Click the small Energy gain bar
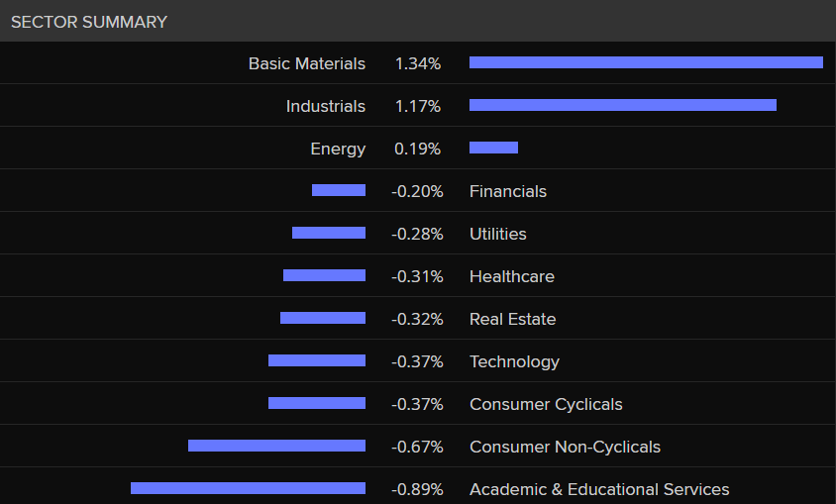Screen dimensions: 836x504 (x=493, y=148)
